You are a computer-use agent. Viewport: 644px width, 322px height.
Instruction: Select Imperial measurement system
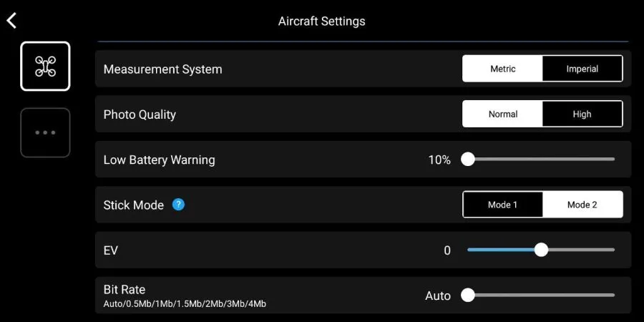(x=582, y=69)
